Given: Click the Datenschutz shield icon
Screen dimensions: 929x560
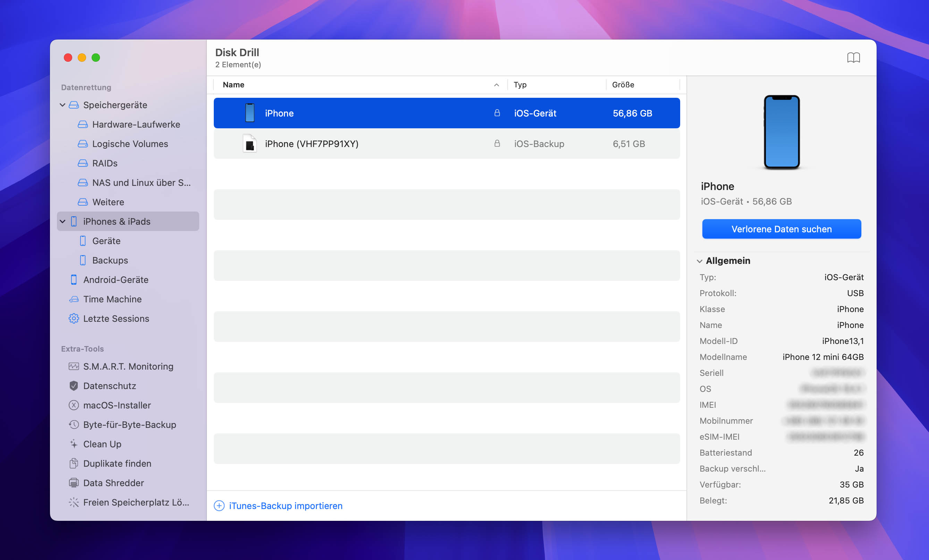Looking at the screenshot, I should 74,386.
